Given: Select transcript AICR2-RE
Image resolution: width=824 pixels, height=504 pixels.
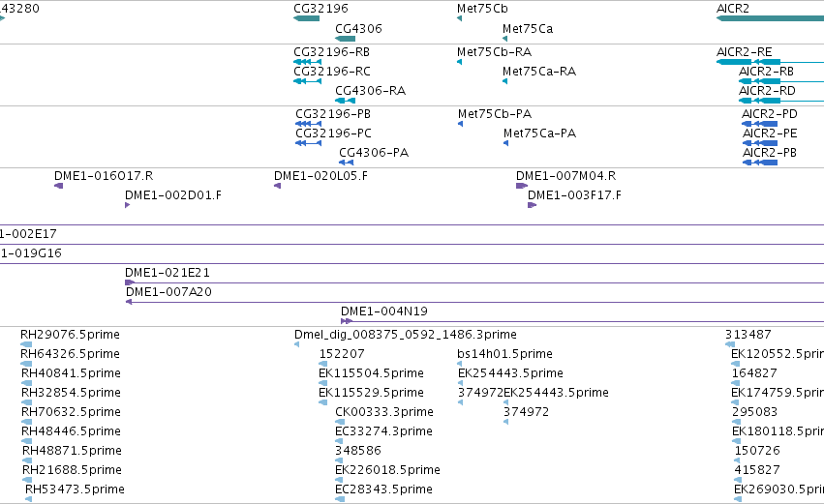Looking at the screenshot, I should 745,52.
